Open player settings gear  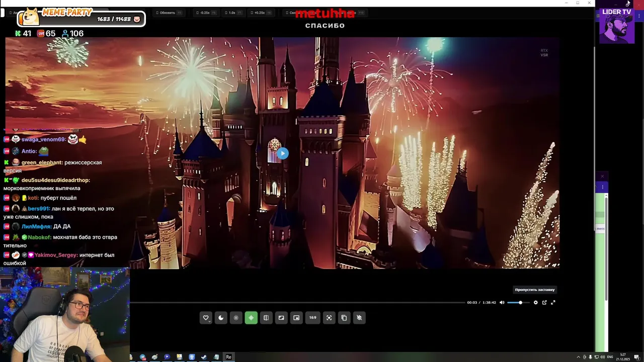(x=536, y=303)
